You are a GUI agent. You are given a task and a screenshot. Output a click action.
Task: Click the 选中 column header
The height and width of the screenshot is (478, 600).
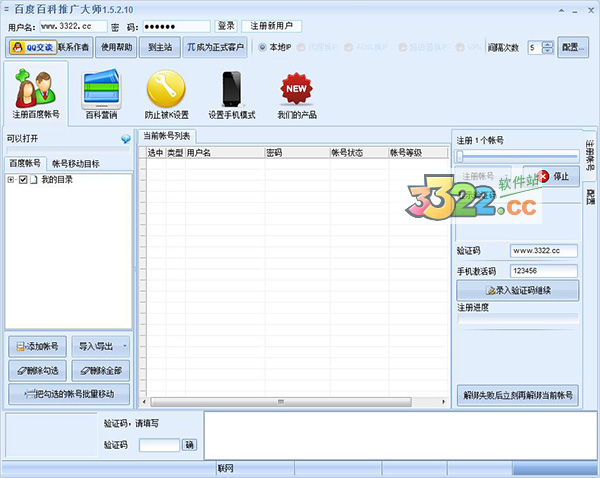coord(156,153)
